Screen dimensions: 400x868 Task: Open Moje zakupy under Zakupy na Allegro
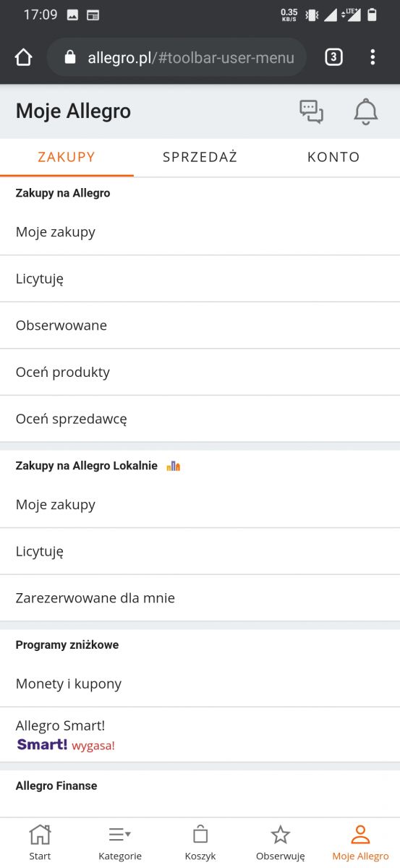click(x=200, y=232)
